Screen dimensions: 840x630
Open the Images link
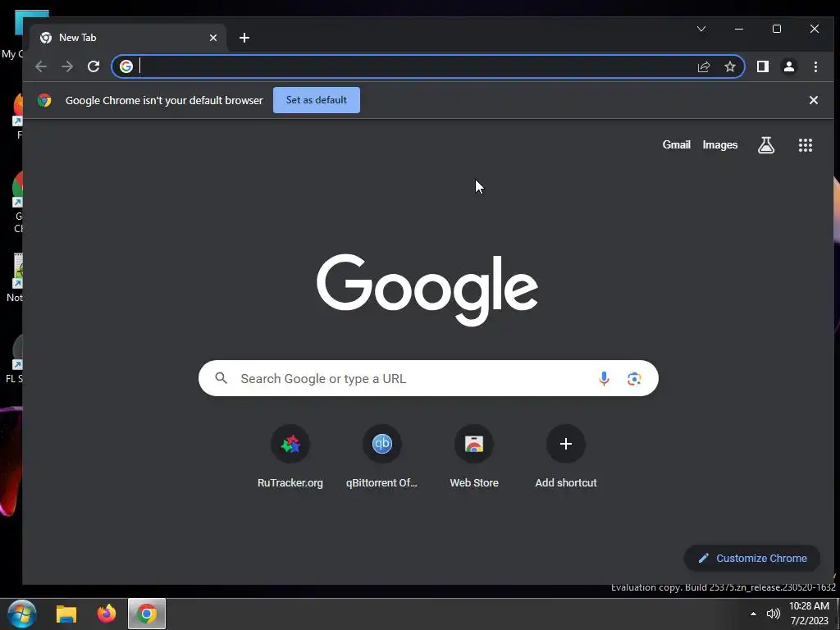pos(720,144)
